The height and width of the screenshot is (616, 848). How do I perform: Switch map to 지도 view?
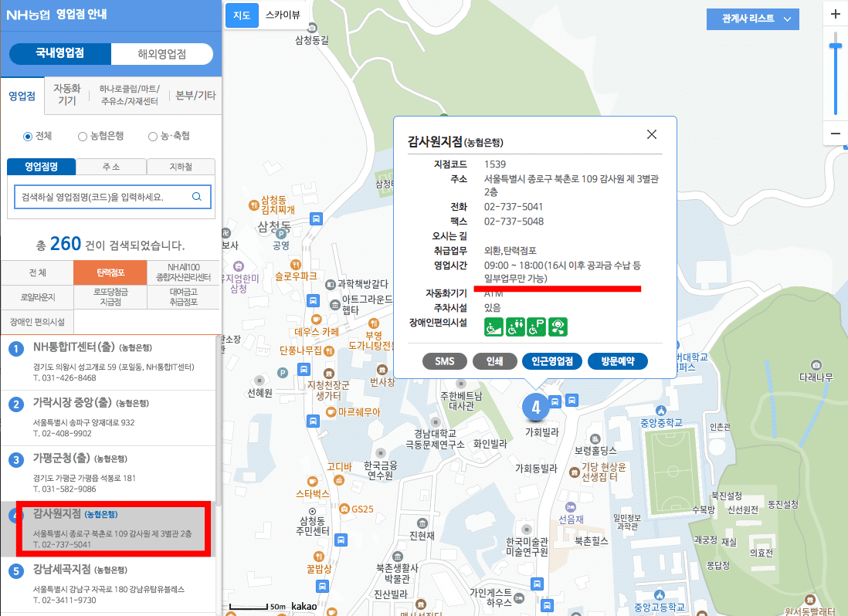pos(242,15)
